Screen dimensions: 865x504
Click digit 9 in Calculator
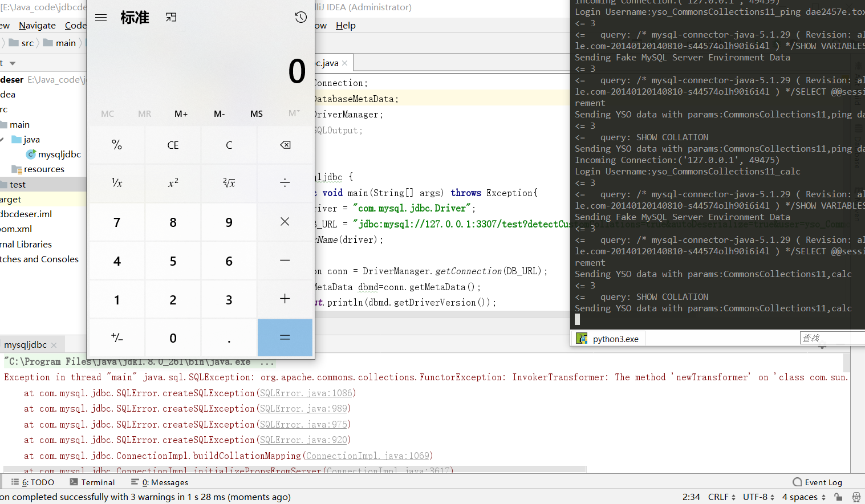click(229, 222)
